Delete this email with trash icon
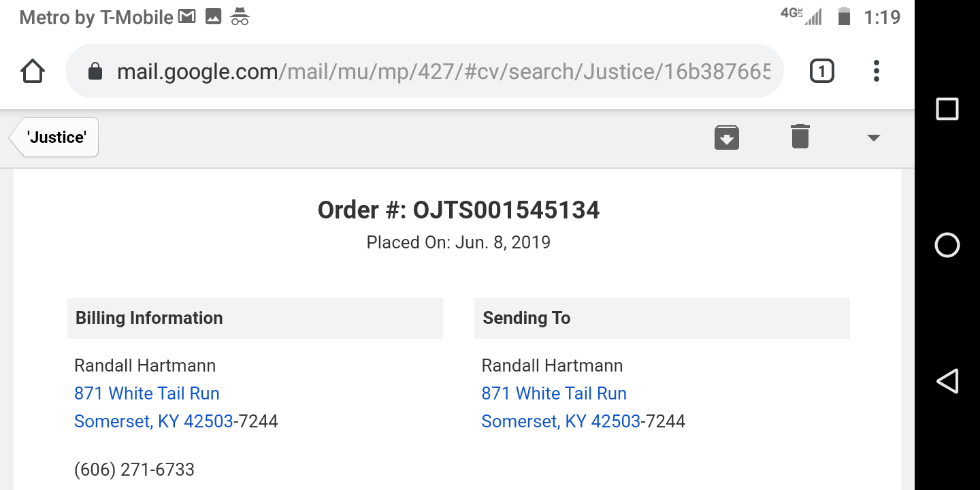Screen dimensions: 980x490 coord(800,137)
